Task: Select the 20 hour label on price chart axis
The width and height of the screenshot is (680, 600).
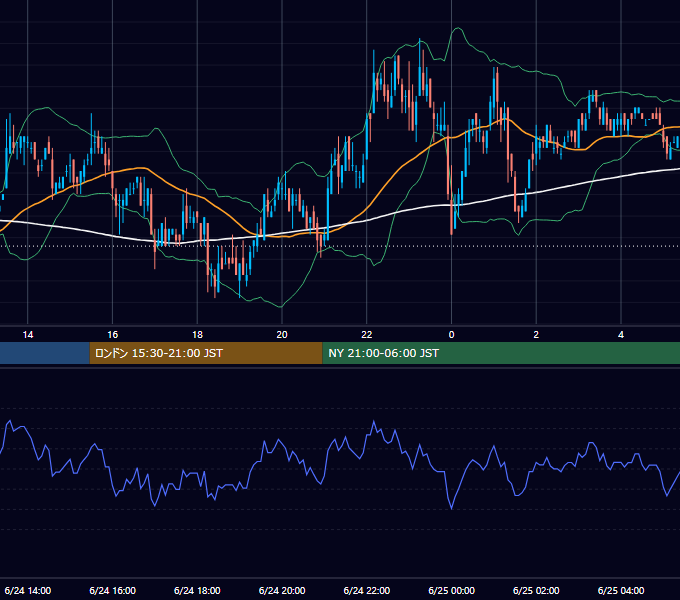Action: pos(282,335)
